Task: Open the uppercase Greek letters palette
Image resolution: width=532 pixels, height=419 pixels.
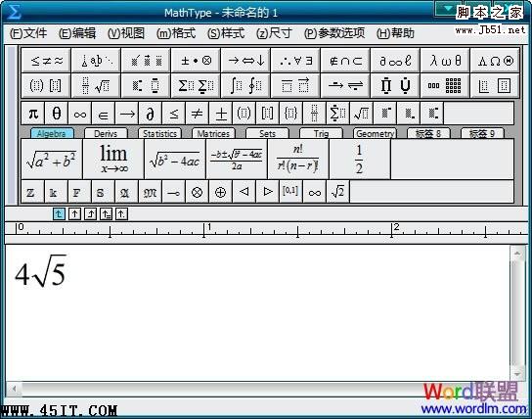Action: click(495, 61)
